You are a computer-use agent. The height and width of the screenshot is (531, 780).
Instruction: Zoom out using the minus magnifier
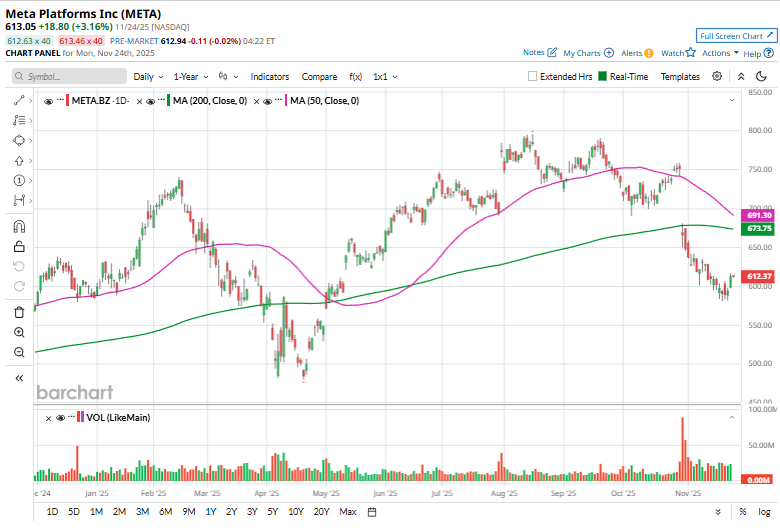click(19, 352)
